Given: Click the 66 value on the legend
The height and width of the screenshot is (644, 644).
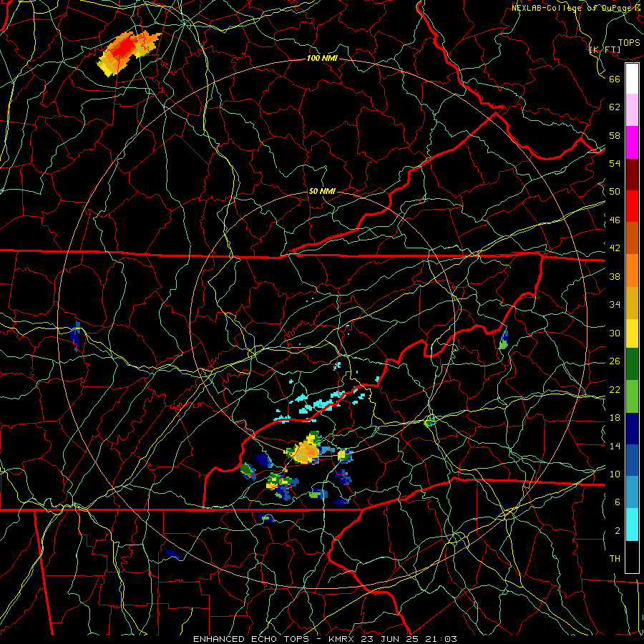Looking at the screenshot, I should pos(615,79).
